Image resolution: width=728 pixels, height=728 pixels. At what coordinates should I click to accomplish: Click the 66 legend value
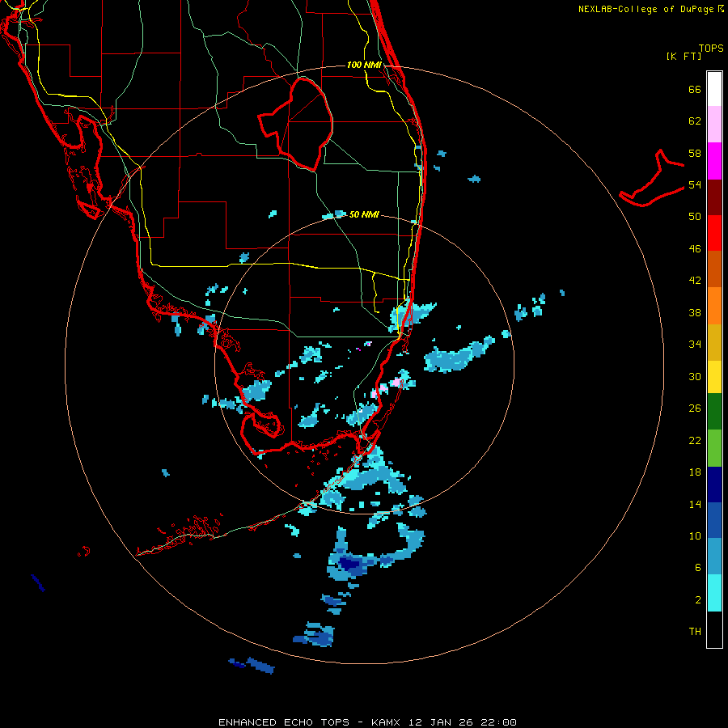[695, 89]
